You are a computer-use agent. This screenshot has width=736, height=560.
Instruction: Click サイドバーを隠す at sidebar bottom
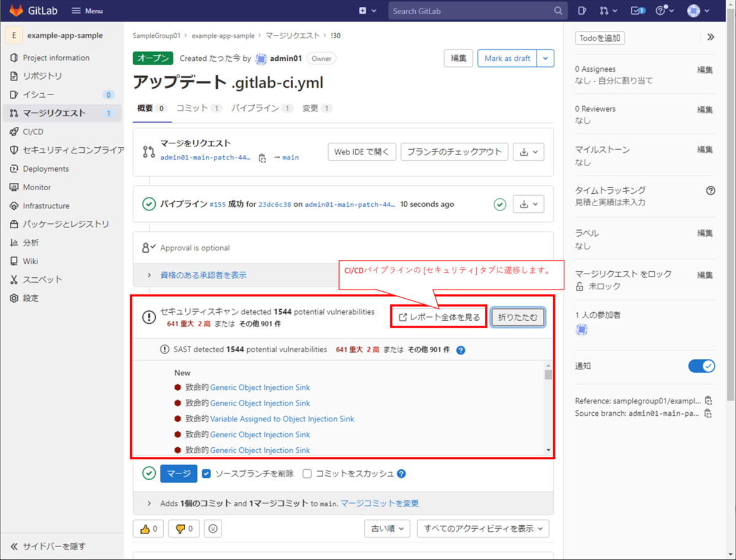[x=48, y=547]
